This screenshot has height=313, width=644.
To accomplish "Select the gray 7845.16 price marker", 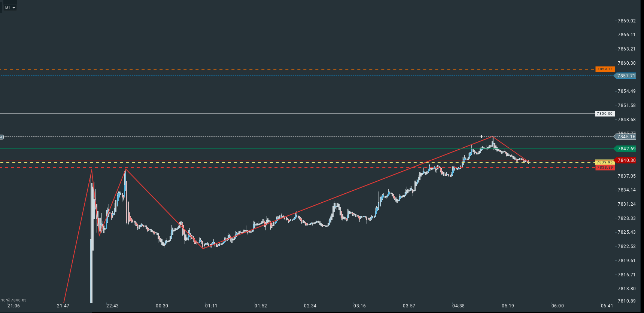I will [626, 137].
